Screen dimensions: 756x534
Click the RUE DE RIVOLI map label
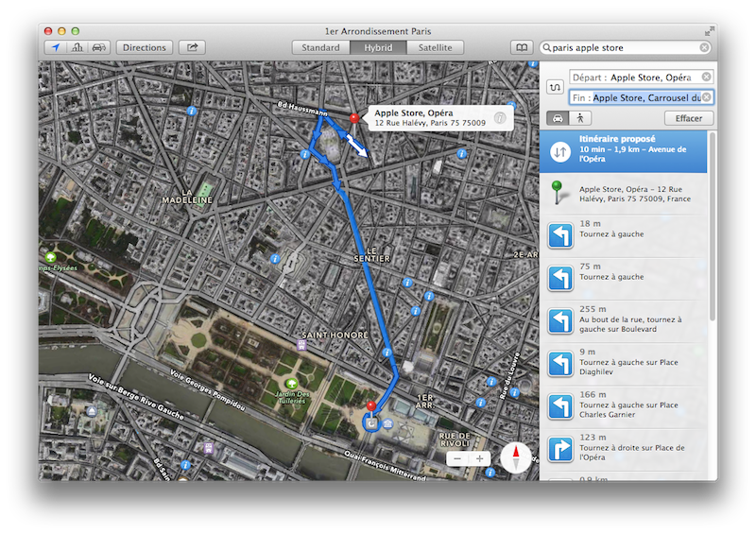coord(455,439)
